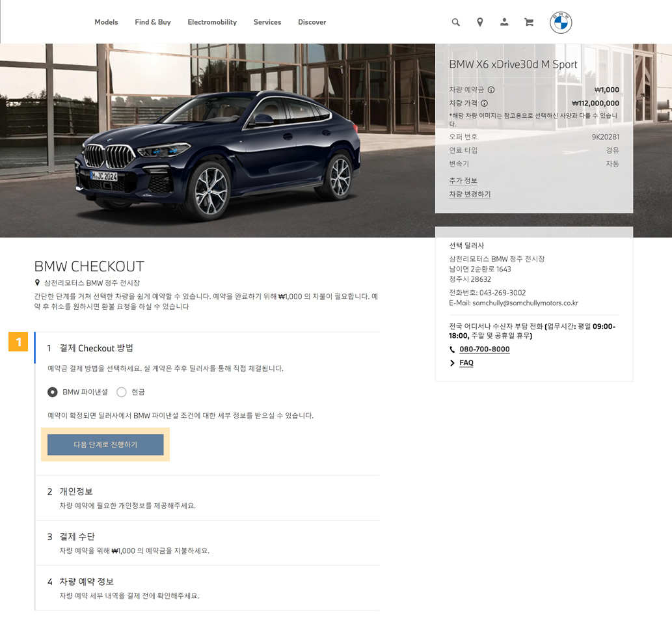Click the BMW roundel logo
This screenshot has width=672, height=628.
coord(561,22)
